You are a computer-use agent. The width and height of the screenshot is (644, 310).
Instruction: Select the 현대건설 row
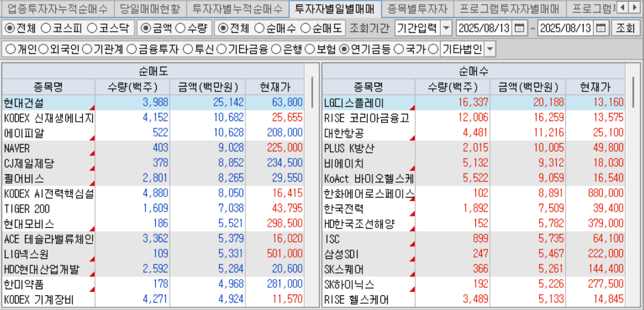[153, 102]
